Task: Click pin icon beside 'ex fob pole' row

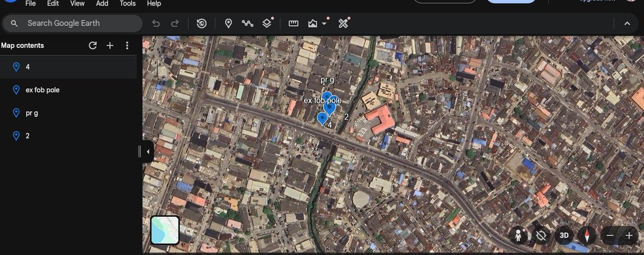Action: coord(16,90)
